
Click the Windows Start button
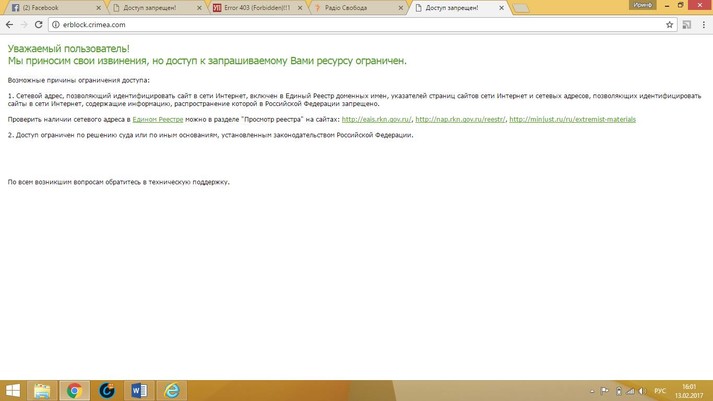pyautogui.click(x=12, y=390)
